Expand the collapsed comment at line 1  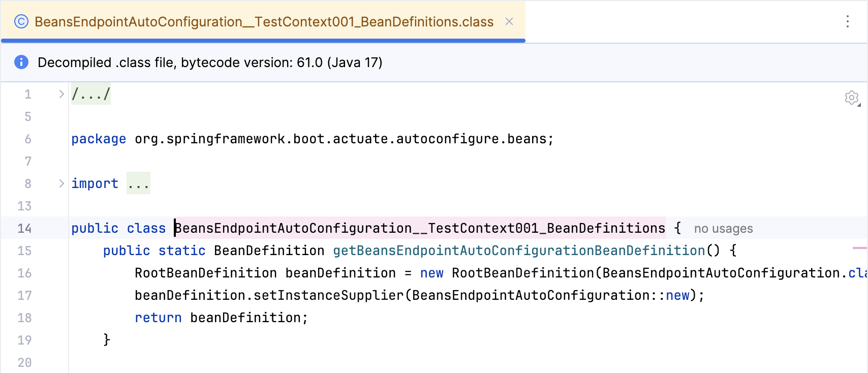click(x=61, y=94)
